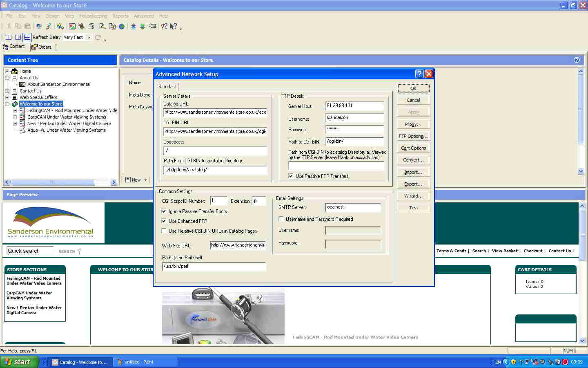Click the paintbrush icon in the toolbar
The width and height of the screenshot is (588, 368).
pos(48,27)
